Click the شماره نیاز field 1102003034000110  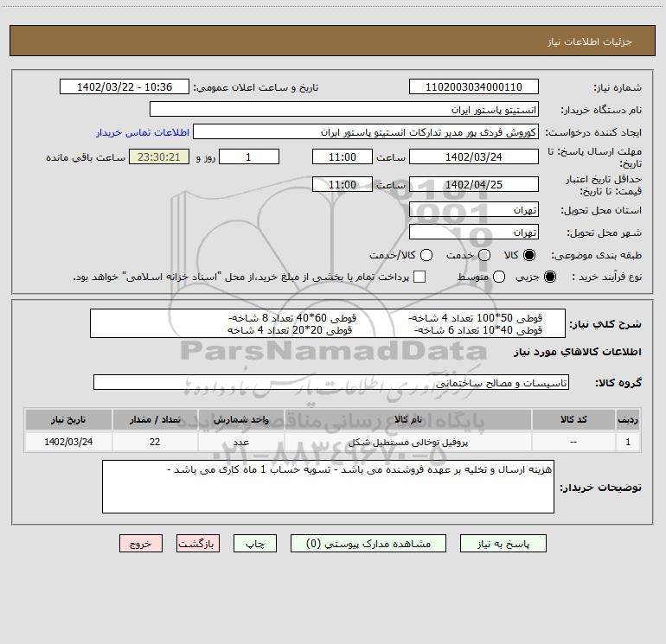[x=474, y=86]
